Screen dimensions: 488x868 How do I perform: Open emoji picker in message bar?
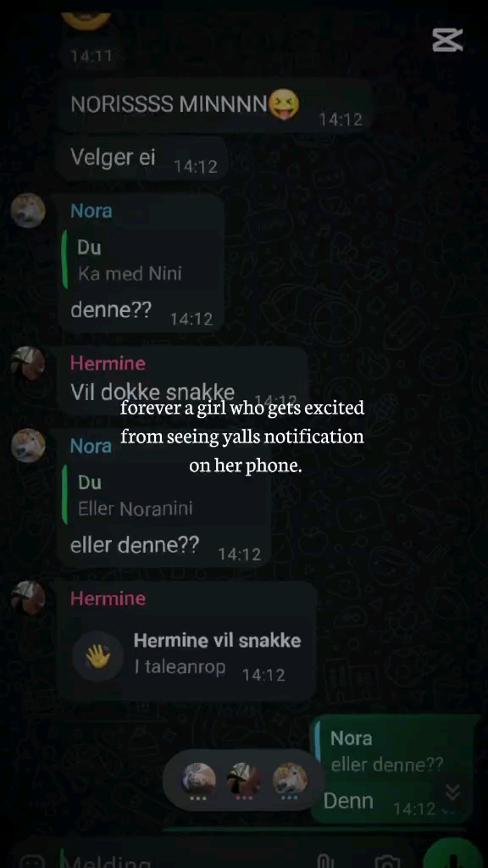31,862
